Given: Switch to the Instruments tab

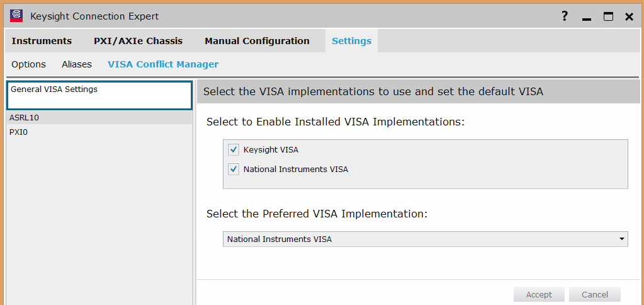Looking at the screenshot, I should click(42, 41).
